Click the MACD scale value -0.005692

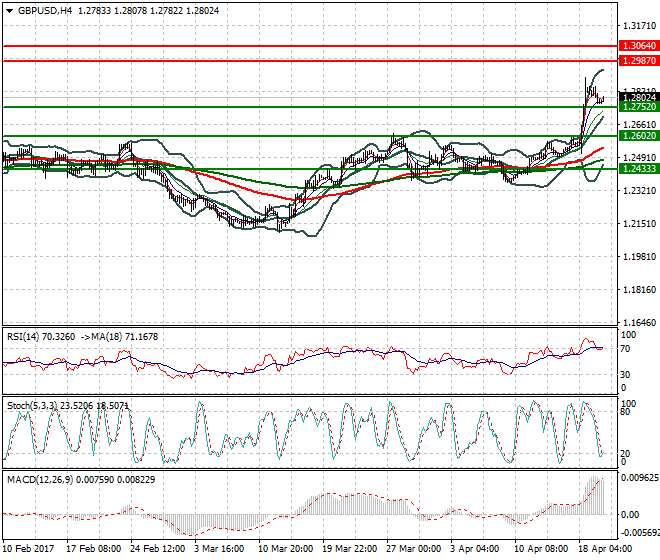click(640, 533)
